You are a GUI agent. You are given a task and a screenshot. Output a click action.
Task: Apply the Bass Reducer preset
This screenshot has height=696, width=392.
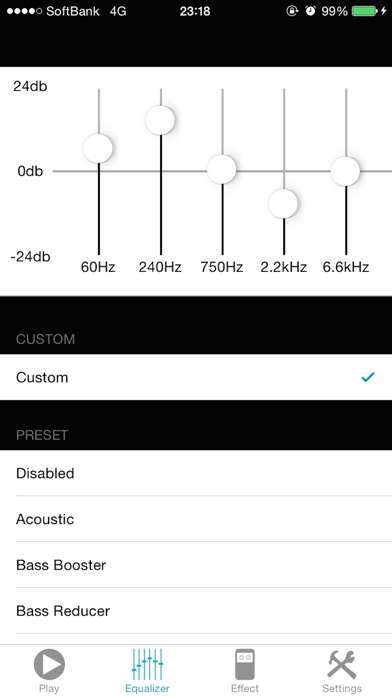pyautogui.click(x=196, y=611)
